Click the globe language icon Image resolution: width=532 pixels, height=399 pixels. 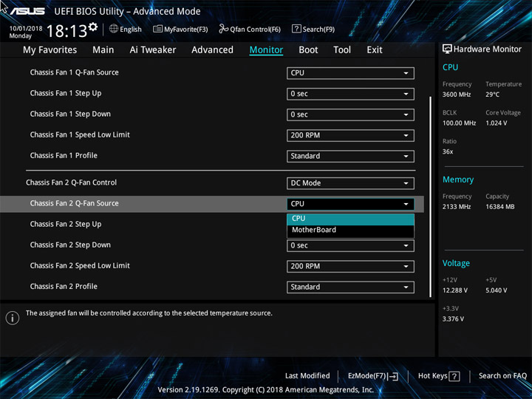[x=114, y=29]
